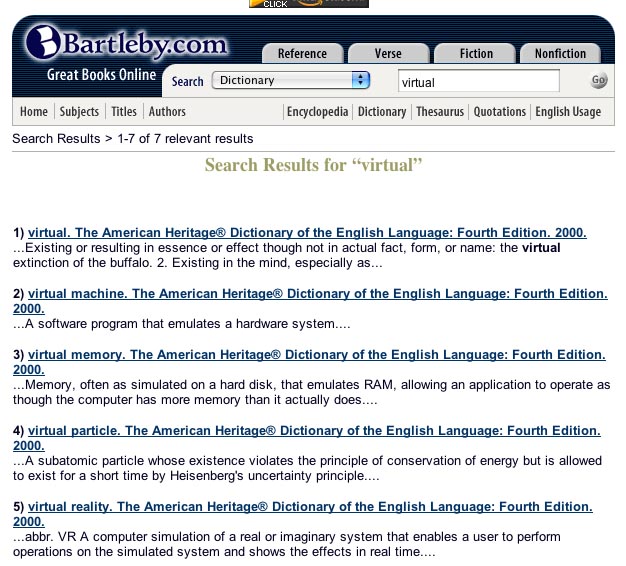
Task: Click the search box containing "virtual"
Action: tap(479, 81)
